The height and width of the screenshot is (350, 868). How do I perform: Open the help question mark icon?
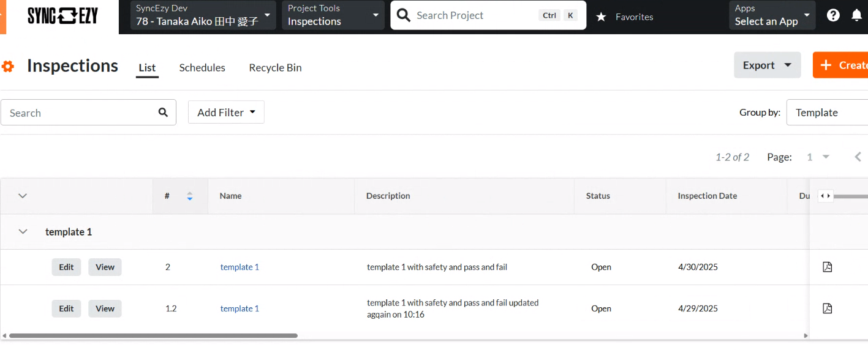click(x=833, y=15)
